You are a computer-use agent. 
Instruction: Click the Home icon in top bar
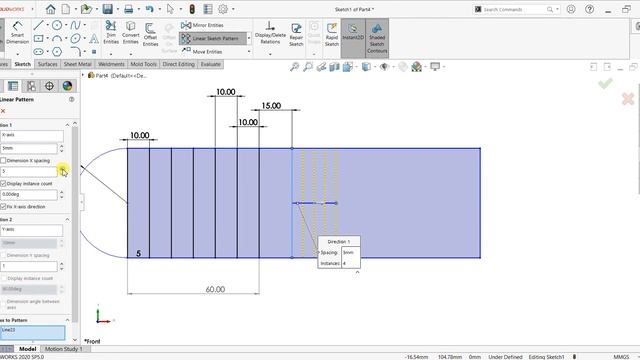click(x=50, y=9)
